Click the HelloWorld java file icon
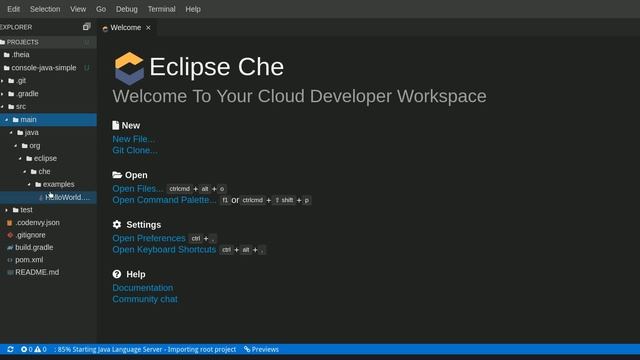Image resolution: width=640 pixels, height=360 pixels. point(41,198)
